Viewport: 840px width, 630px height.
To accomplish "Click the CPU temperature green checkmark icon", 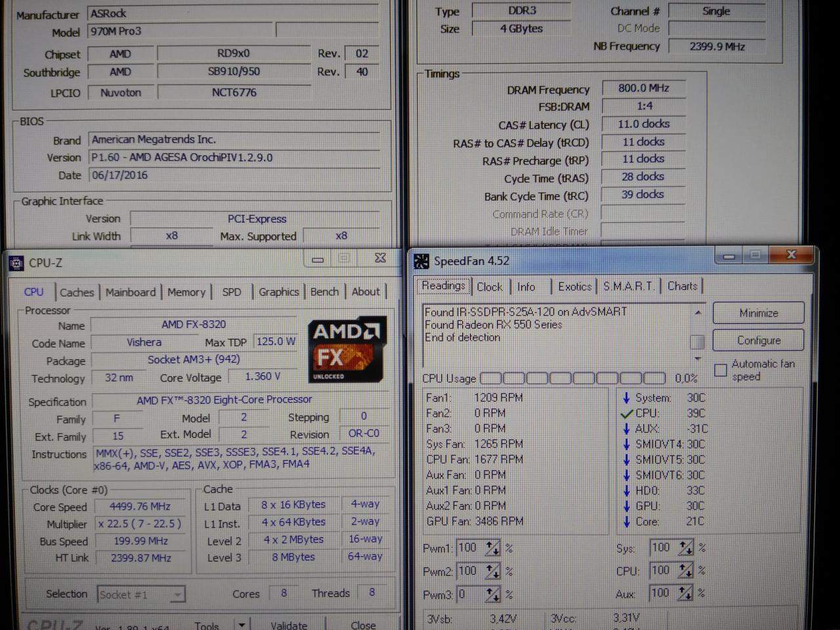I will (627, 413).
